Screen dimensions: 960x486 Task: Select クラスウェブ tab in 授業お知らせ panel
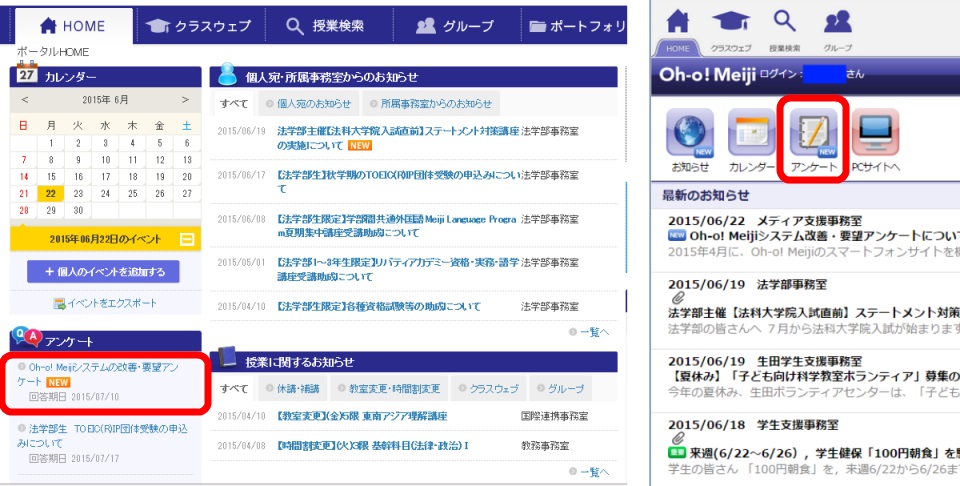pyautogui.click(x=489, y=389)
